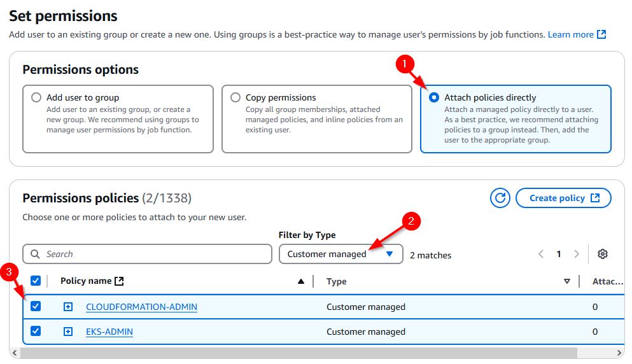Choose Attach policies directly option
Screen dimensions: 632x364
[434, 97]
